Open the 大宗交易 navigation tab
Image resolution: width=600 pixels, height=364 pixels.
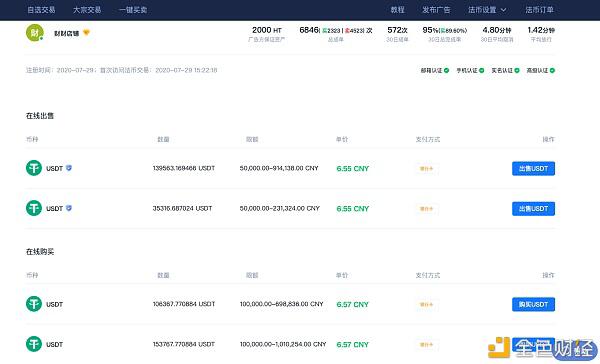pos(87,10)
